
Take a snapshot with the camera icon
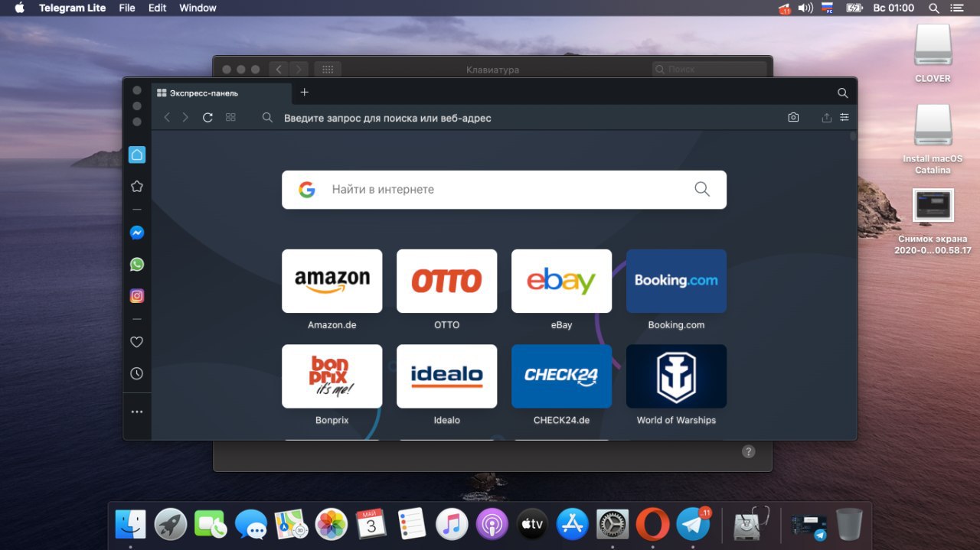pos(793,118)
